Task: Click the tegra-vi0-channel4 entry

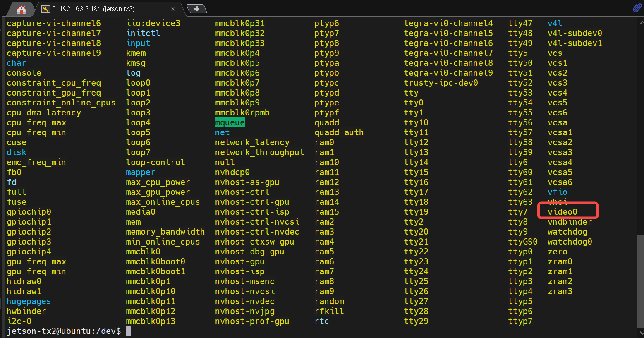Action: [448, 23]
